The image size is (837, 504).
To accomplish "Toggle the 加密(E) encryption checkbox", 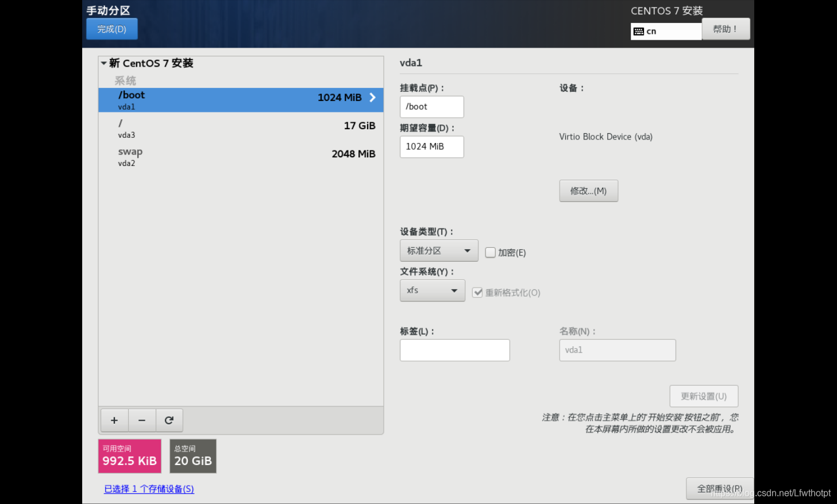I will pos(490,253).
